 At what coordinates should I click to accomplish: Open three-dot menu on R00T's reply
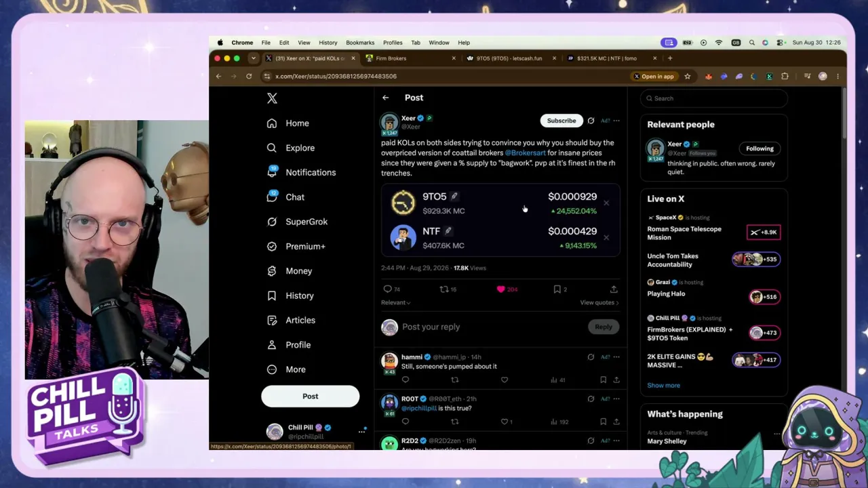click(616, 399)
